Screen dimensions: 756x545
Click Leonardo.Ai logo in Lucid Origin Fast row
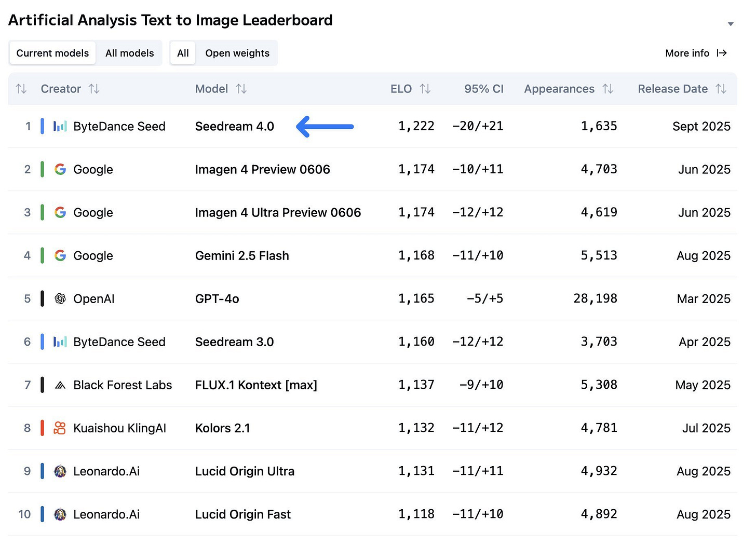click(60, 514)
